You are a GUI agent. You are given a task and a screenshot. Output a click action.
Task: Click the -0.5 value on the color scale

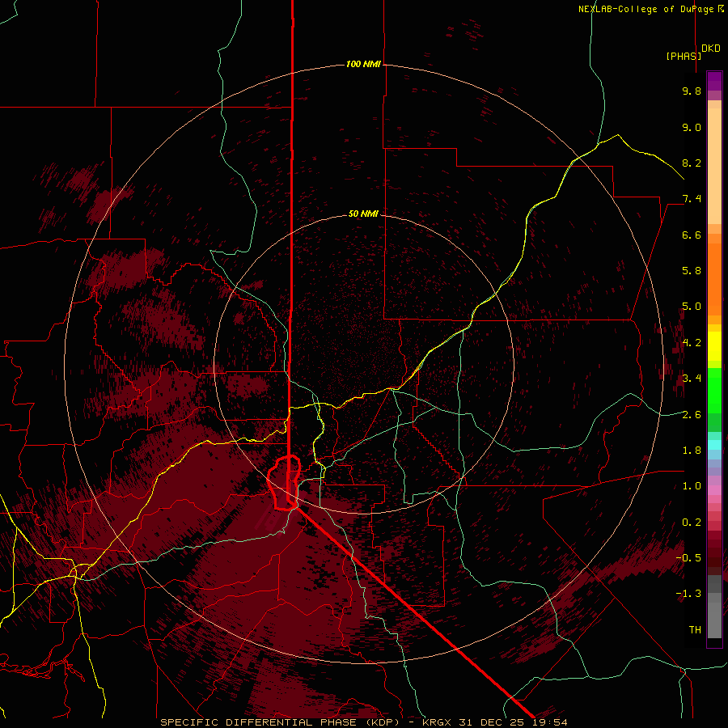click(688, 558)
